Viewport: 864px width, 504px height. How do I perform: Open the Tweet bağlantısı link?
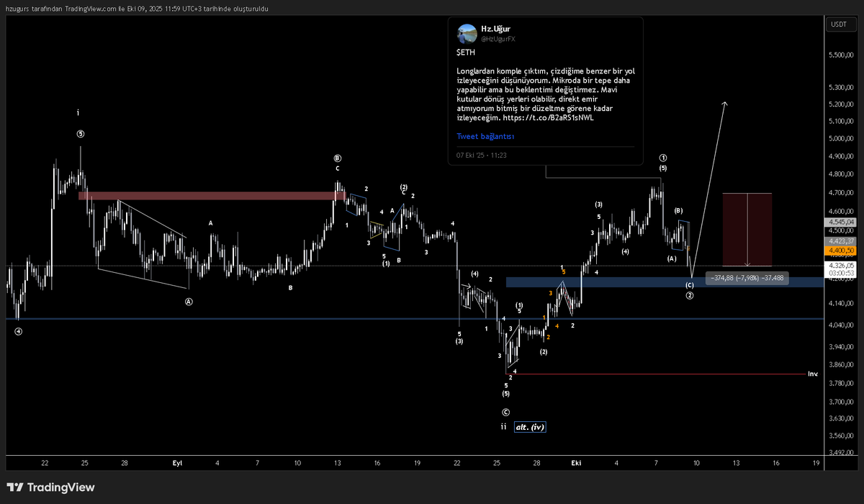click(485, 136)
